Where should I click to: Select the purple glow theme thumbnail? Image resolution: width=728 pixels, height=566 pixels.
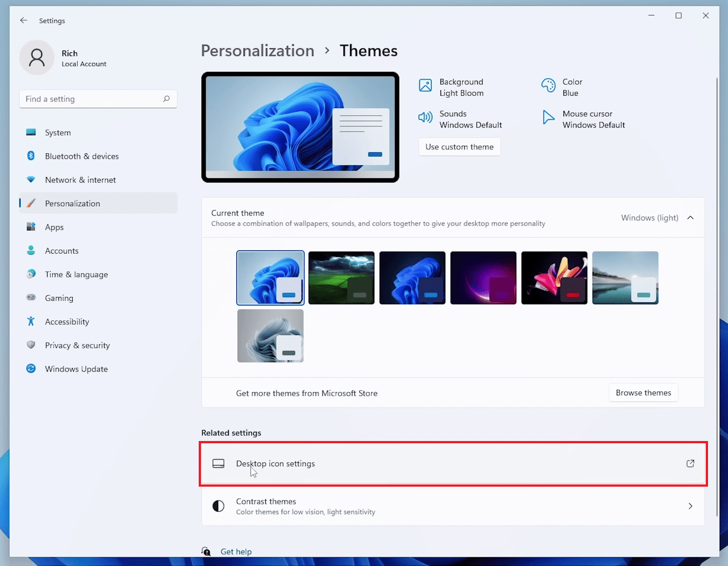click(483, 277)
